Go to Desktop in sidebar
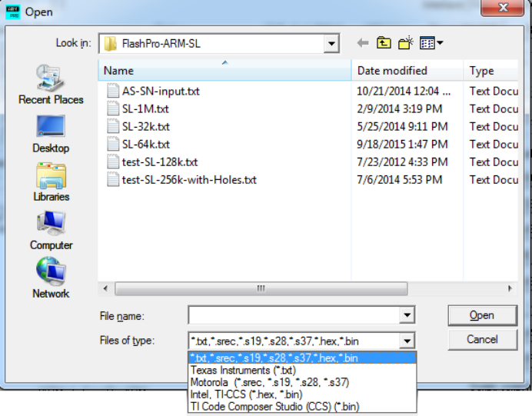This screenshot has height=416, width=532. 51,134
